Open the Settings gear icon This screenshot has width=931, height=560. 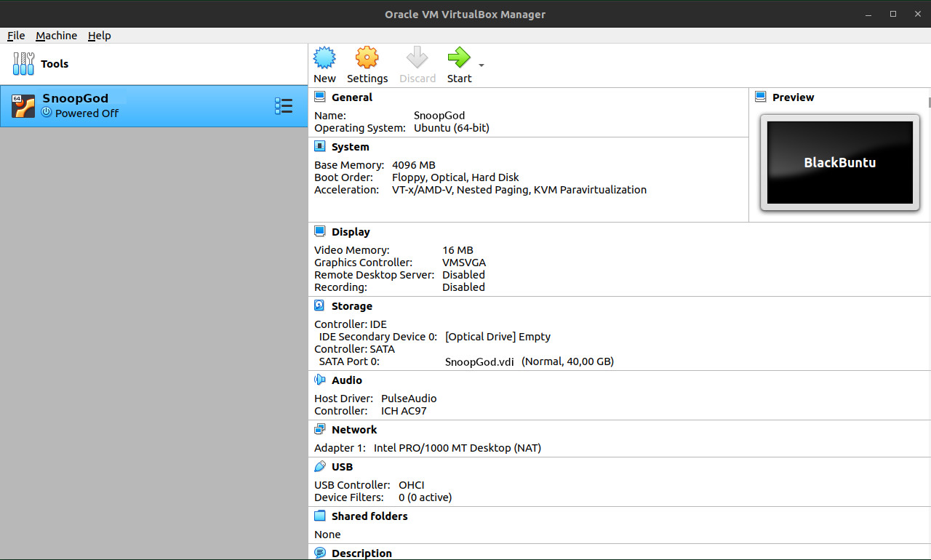coord(367,57)
